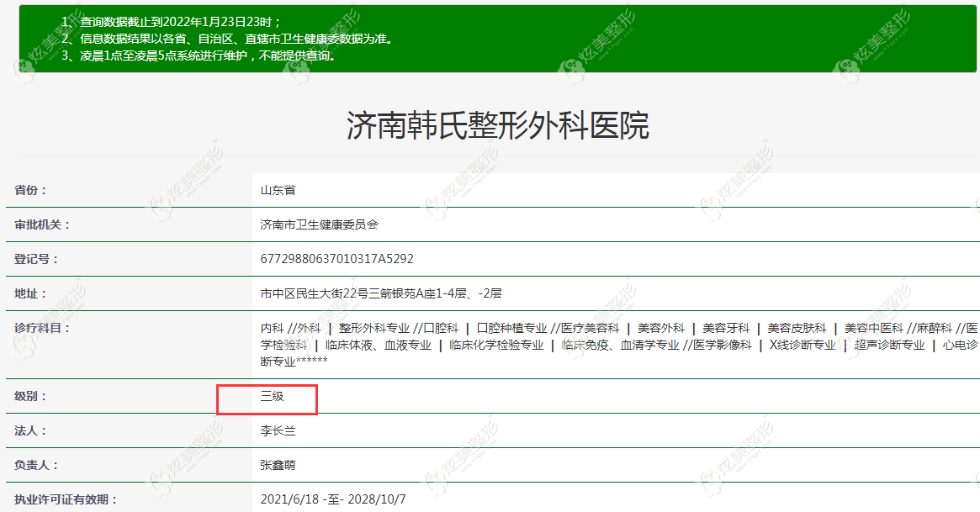Select the 内科 department text
This screenshot has height=512, width=980.
click(x=272, y=328)
